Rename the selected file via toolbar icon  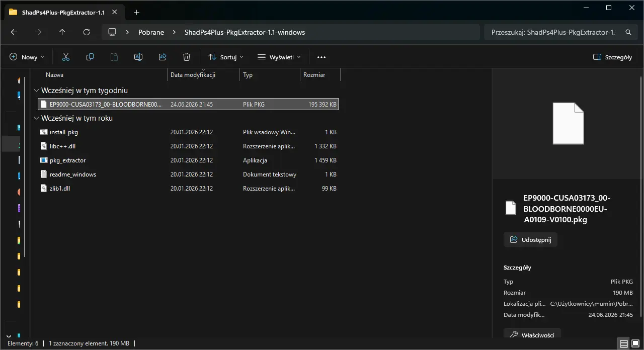[138, 57]
